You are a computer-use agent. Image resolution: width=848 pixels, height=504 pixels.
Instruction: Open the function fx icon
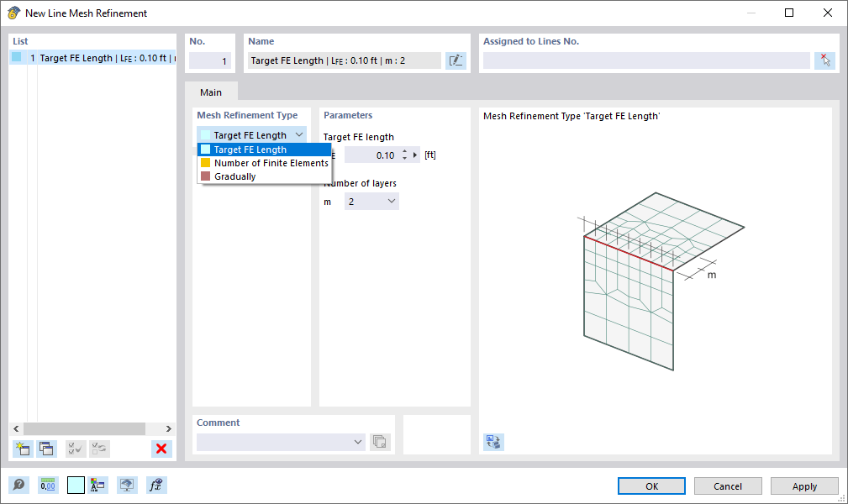pos(155,485)
